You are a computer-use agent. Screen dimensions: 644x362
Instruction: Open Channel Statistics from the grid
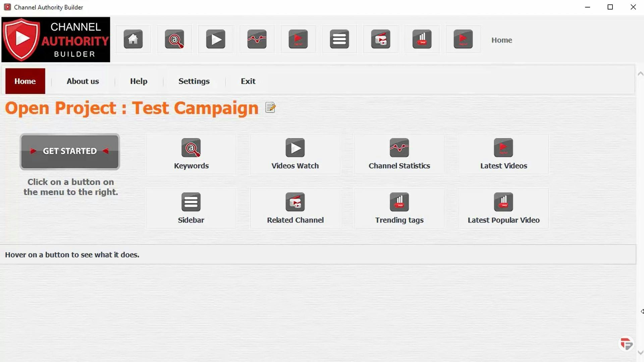[399, 154]
